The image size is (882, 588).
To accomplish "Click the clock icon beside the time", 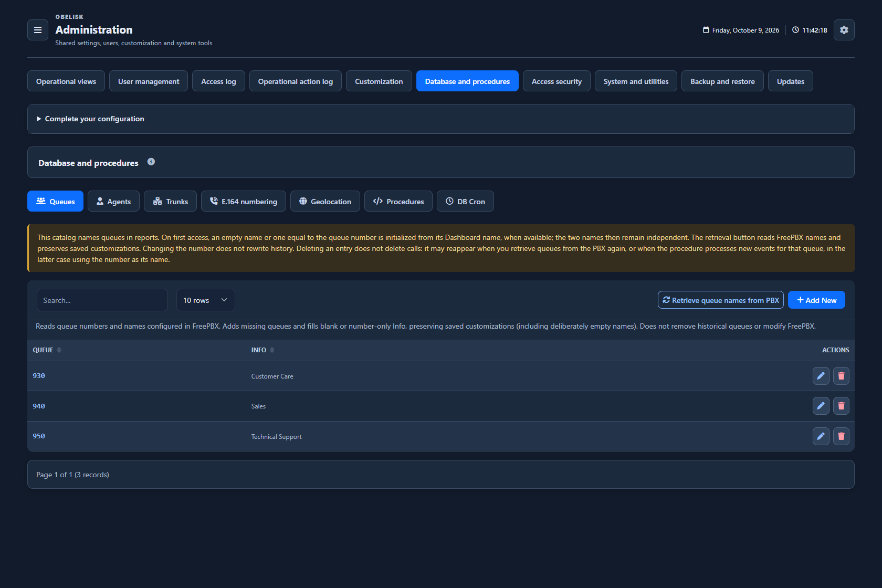I will coord(795,30).
